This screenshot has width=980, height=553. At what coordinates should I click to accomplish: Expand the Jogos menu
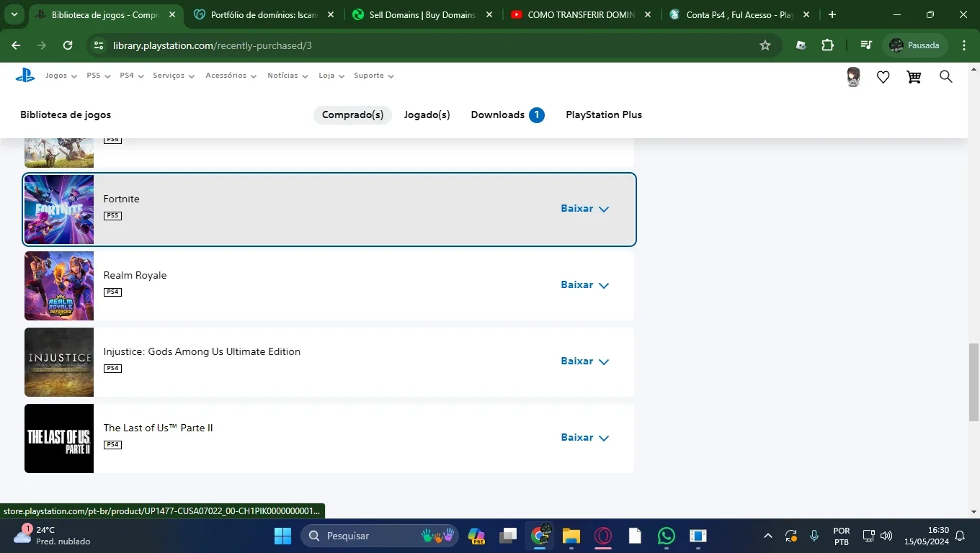click(61, 76)
